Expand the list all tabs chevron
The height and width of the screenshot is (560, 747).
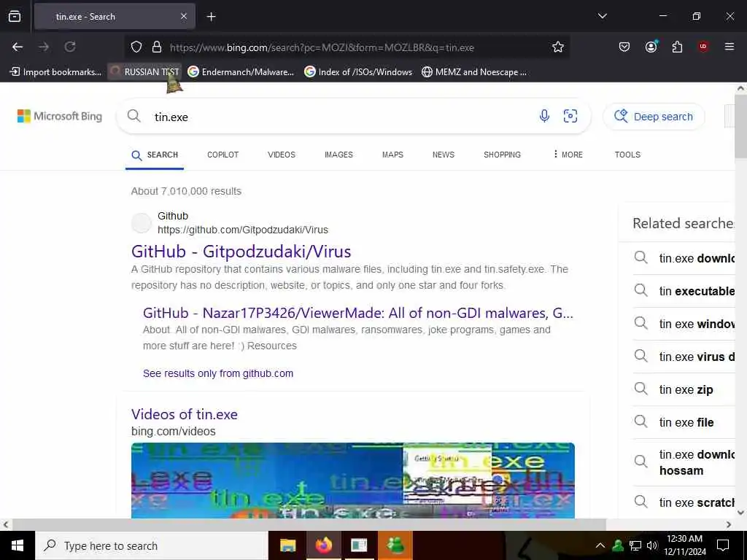tap(602, 16)
